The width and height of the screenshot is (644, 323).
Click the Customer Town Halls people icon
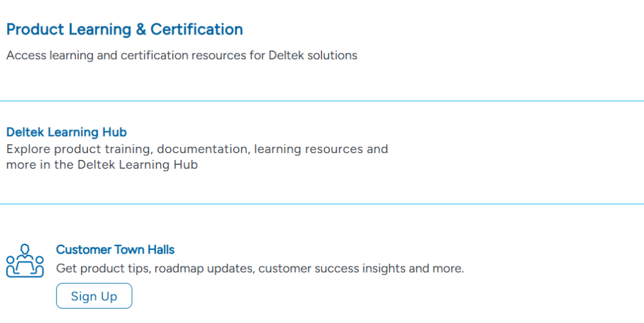[25, 261]
